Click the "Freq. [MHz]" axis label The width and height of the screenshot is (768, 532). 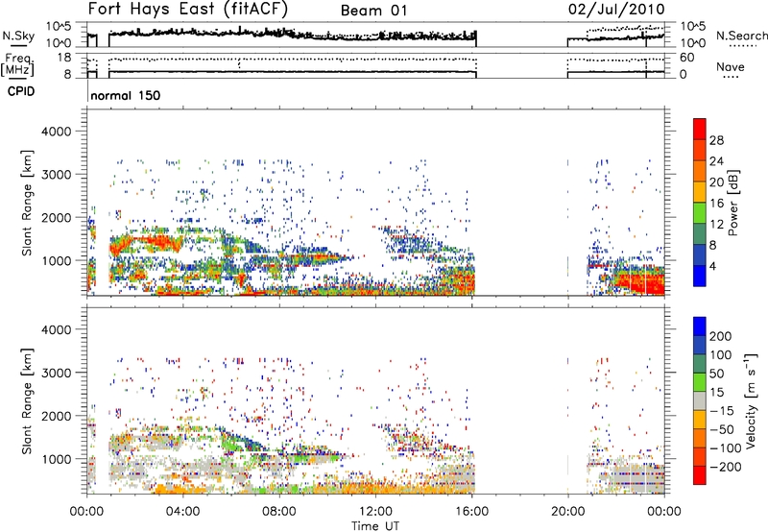17,64
